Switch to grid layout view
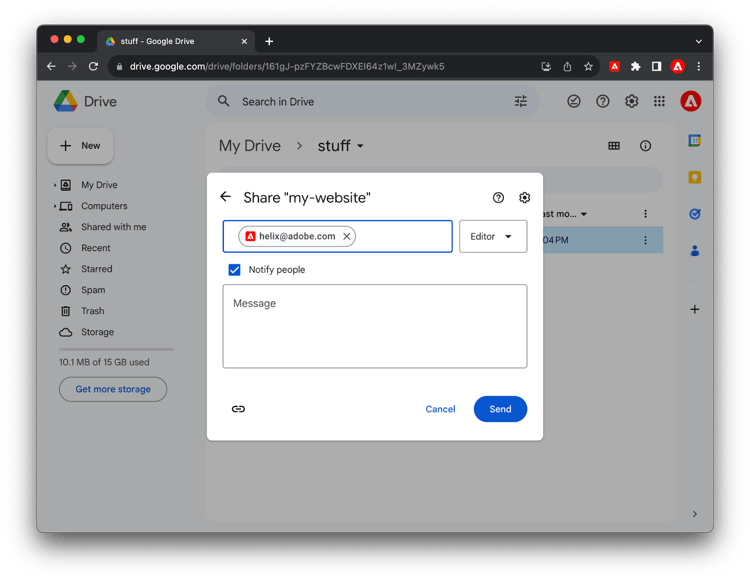This screenshot has width=750, height=581. tap(614, 146)
